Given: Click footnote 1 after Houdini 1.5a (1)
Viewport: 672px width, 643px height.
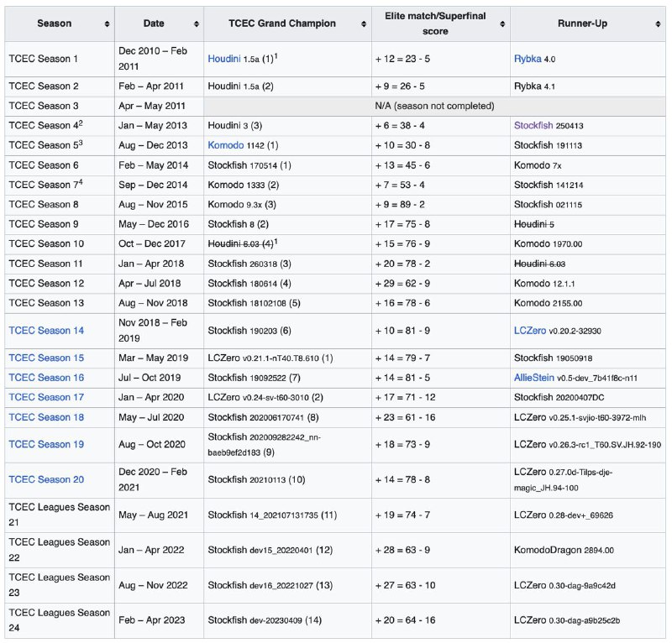Looking at the screenshot, I should coord(276,55).
